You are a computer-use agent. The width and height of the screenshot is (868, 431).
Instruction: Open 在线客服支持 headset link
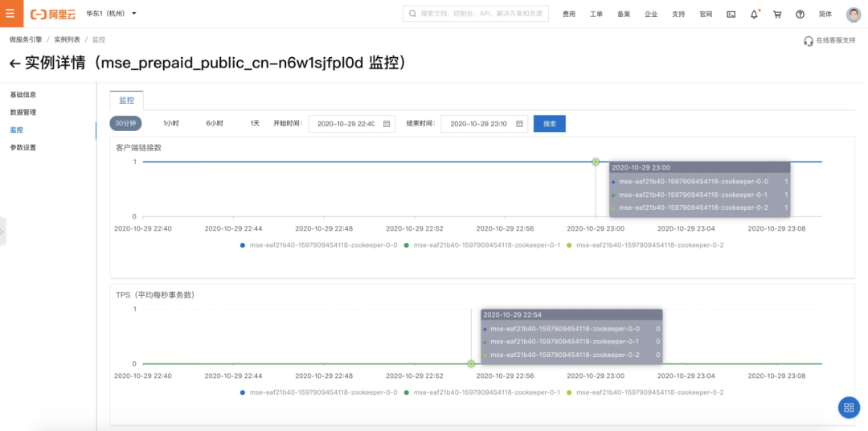point(829,41)
